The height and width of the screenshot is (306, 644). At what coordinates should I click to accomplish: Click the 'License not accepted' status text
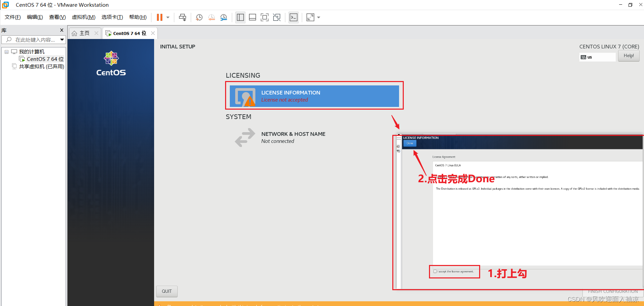click(x=285, y=100)
